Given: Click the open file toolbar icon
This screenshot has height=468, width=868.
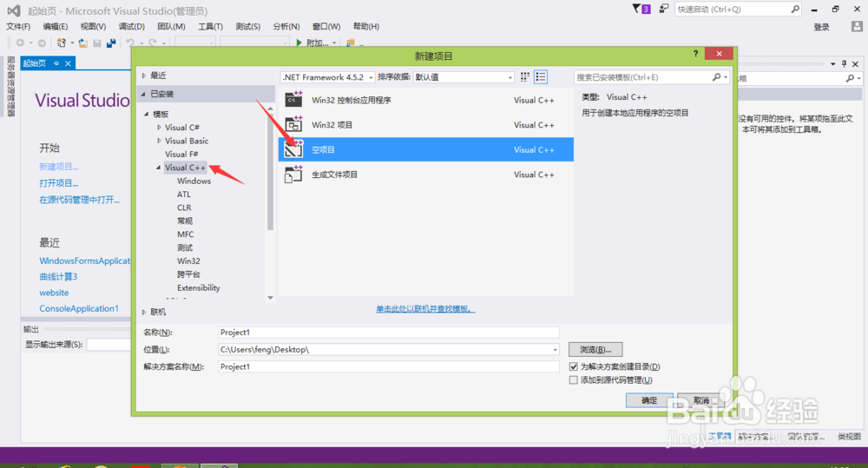Looking at the screenshot, I should [83, 43].
